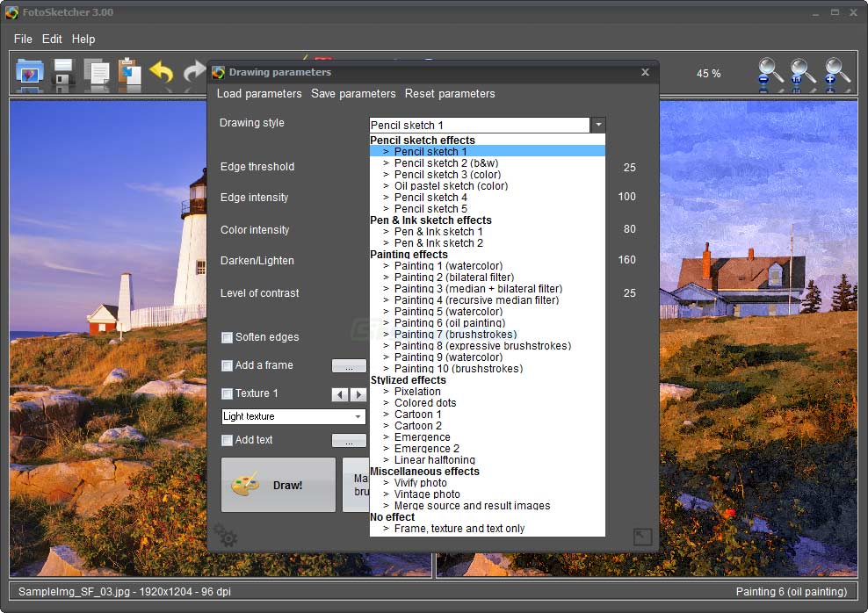Screen dimensions: 868x613
Task: Enable the Soften edges checkbox
Action: point(227,337)
